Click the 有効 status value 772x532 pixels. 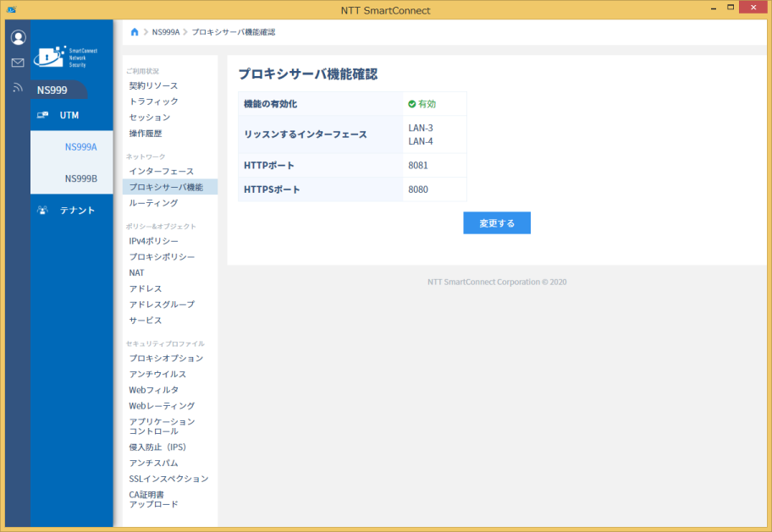tap(422, 104)
